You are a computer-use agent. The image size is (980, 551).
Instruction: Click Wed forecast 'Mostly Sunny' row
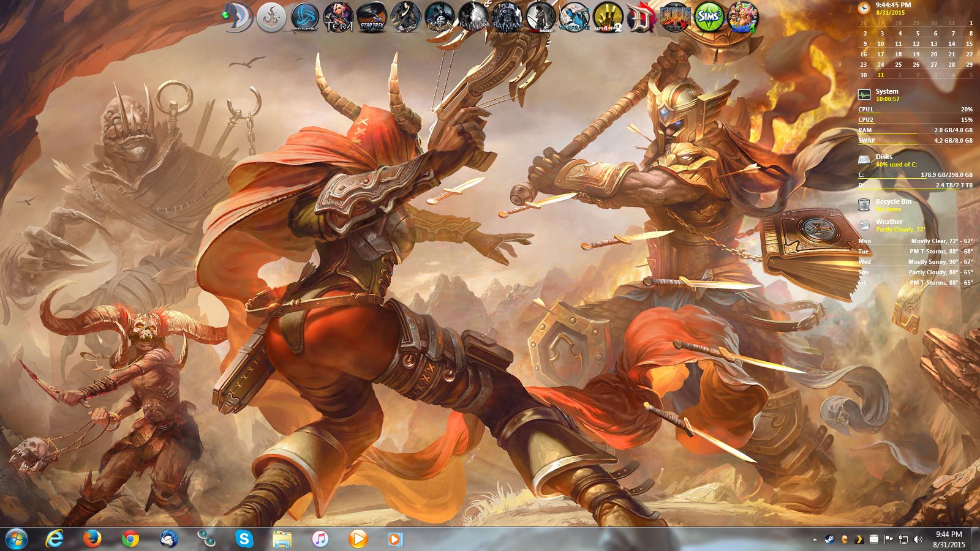click(915, 262)
